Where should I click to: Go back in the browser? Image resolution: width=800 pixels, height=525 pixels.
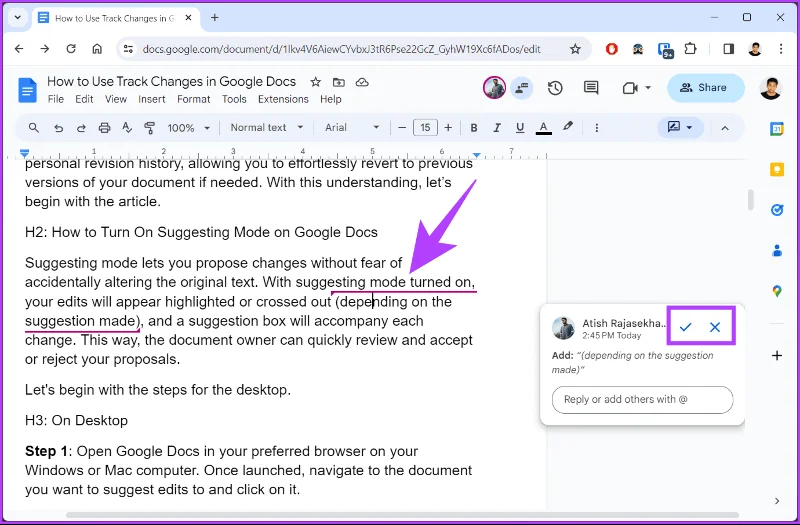(x=19, y=49)
